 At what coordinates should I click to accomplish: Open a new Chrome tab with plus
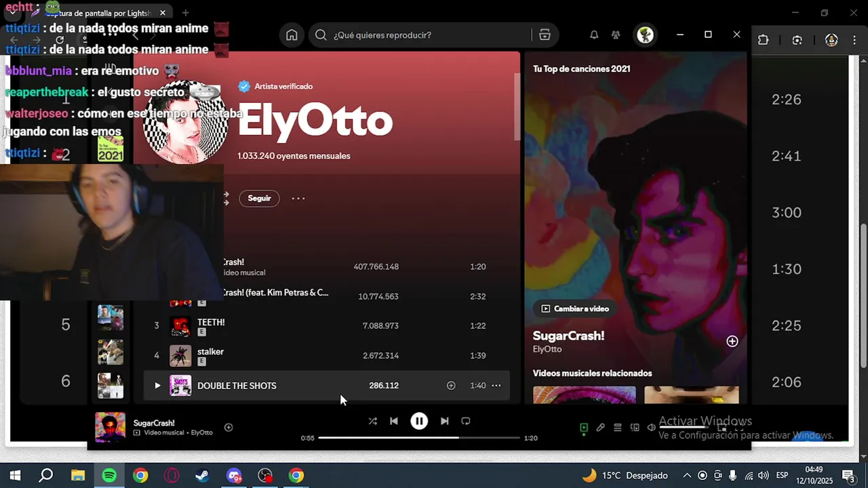tap(186, 13)
